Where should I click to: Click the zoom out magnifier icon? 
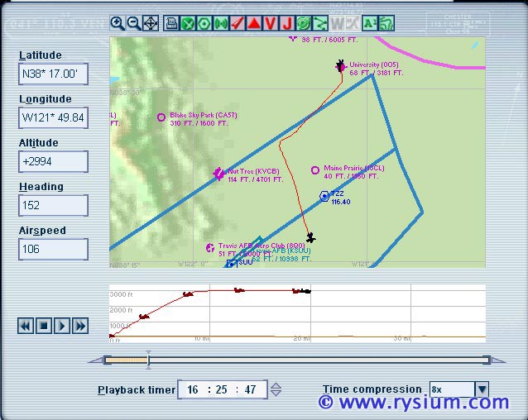(133, 23)
